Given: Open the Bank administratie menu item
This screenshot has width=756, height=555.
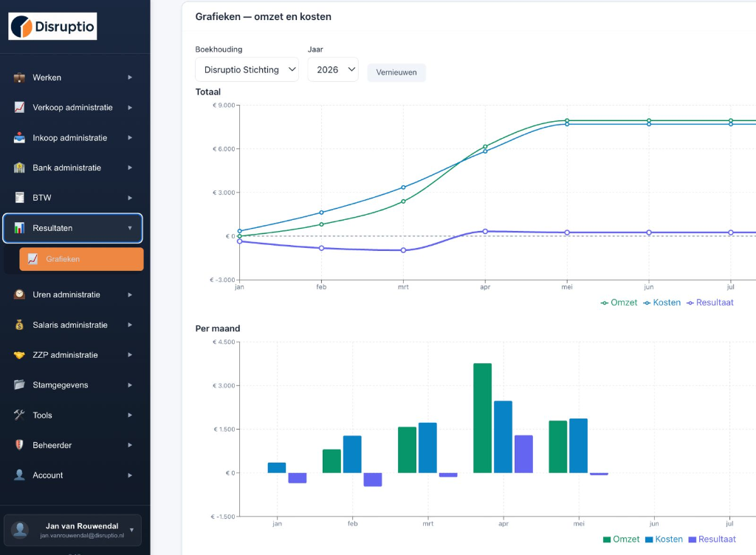Looking at the screenshot, I should pos(72,168).
